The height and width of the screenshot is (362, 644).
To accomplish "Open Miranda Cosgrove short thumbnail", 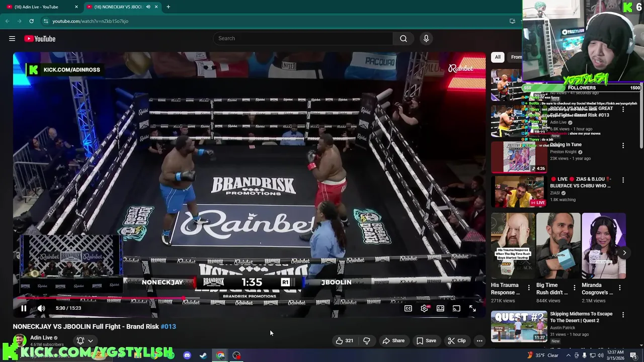I will click(x=604, y=246).
